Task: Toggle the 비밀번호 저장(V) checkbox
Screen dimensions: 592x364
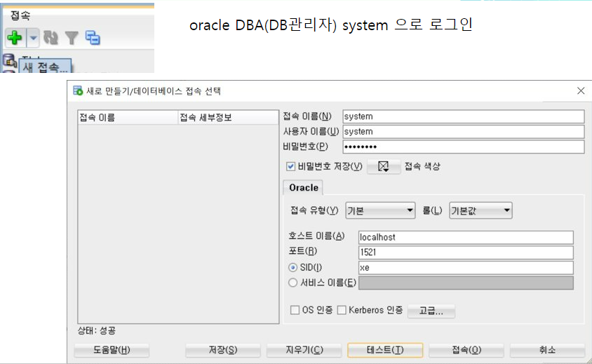Action: coord(290,166)
